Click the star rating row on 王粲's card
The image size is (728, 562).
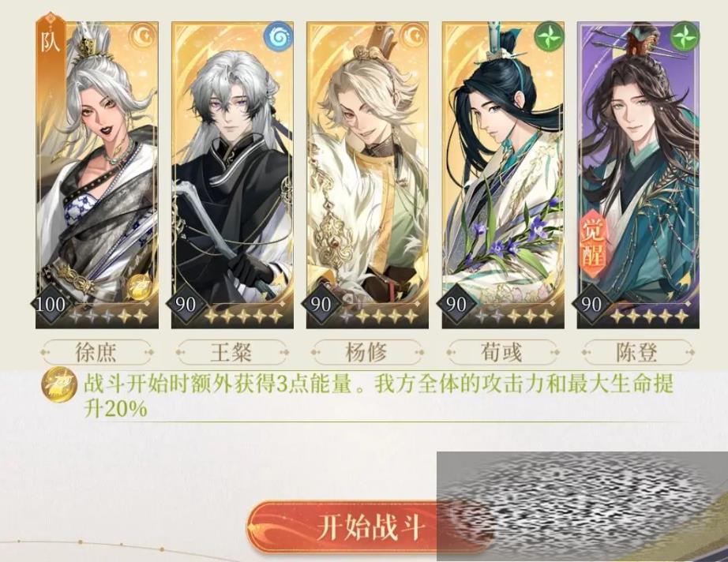(243, 316)
